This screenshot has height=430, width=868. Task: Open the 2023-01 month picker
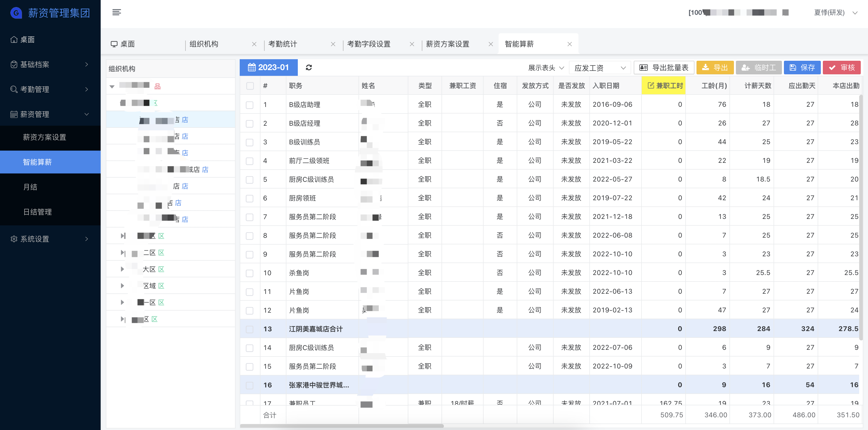point(268,68)
